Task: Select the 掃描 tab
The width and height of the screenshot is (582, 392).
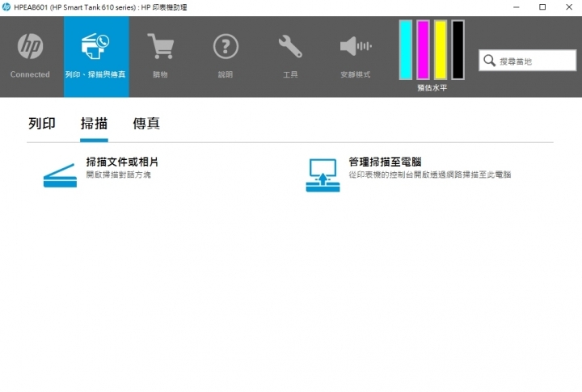Action: (94, 124)
